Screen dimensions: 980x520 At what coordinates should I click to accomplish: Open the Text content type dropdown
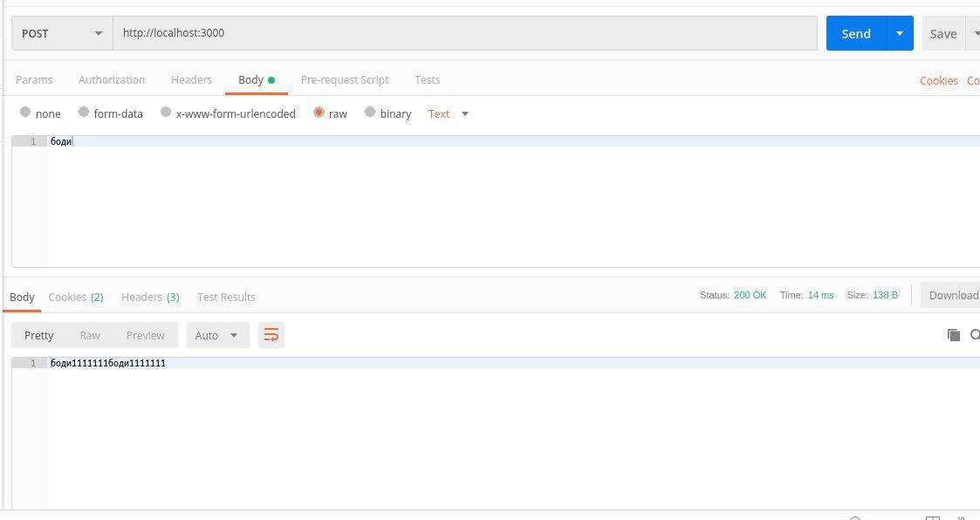click(449, 113)
